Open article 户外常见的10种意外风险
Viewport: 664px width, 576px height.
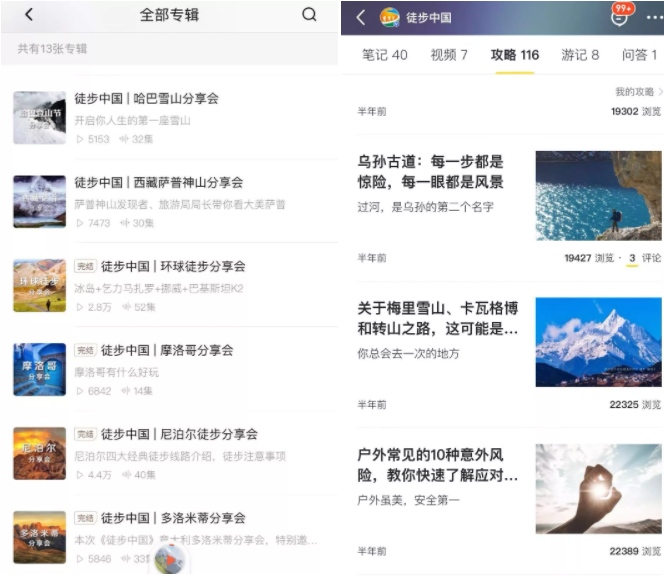point(437,465)
